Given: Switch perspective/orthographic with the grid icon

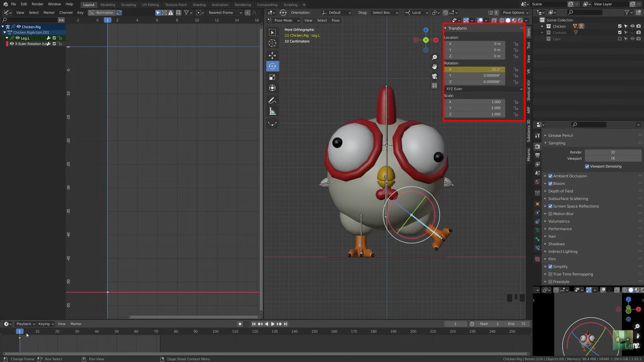Looking at the screenshot, I should [x=435, y=86].
